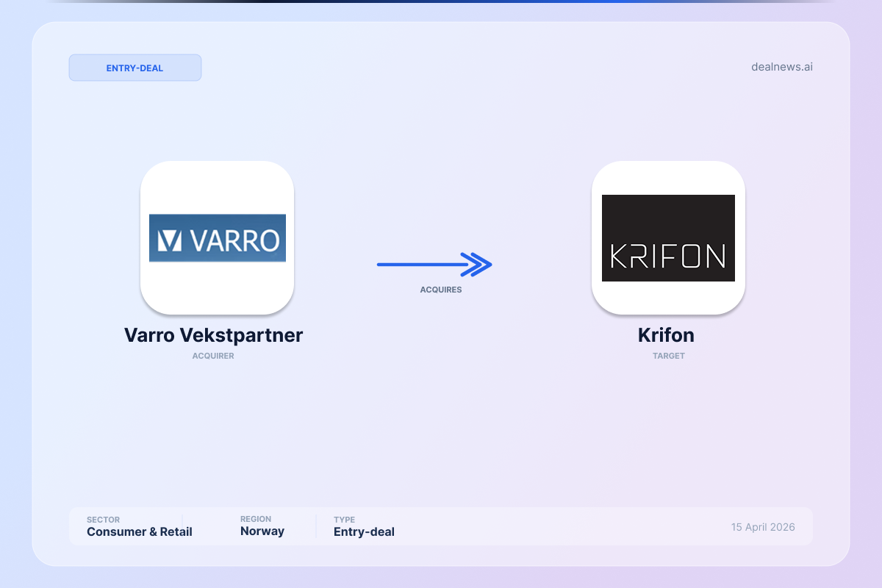The width and height of the screenshot is (882, 588).
Task: Click the blue double-chevron arrow
Action: (434, 265)
